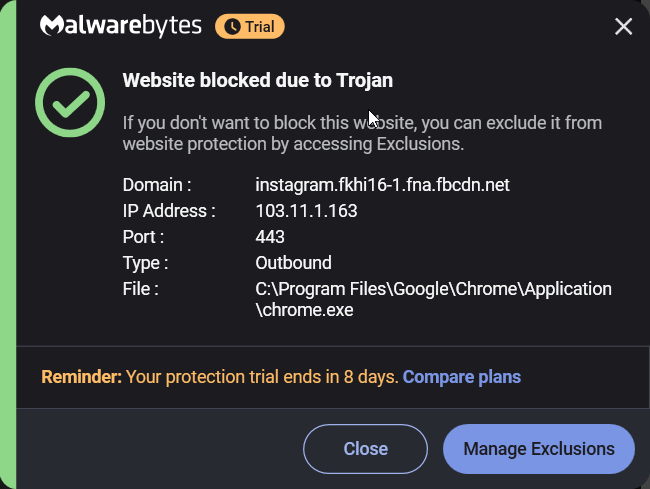Click the chrome.exe file path

(x=433, y=299)
